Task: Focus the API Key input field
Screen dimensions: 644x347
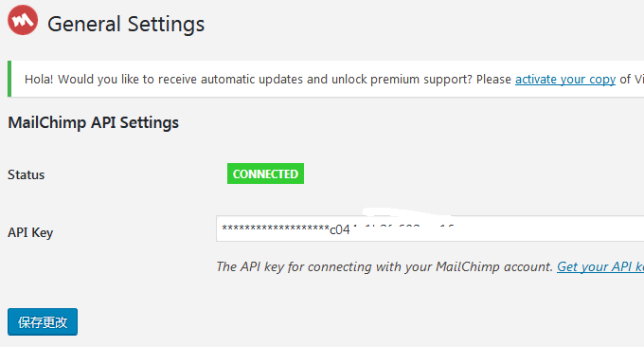Action: point(430,228)
